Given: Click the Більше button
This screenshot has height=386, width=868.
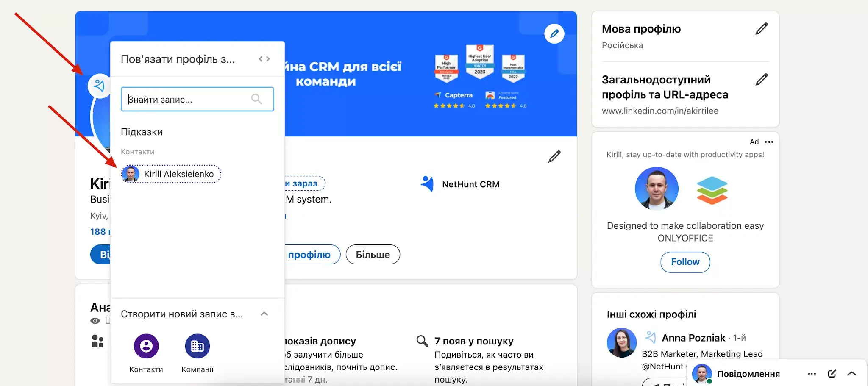Looking at the screenshot, I should (x=373, y=255).
